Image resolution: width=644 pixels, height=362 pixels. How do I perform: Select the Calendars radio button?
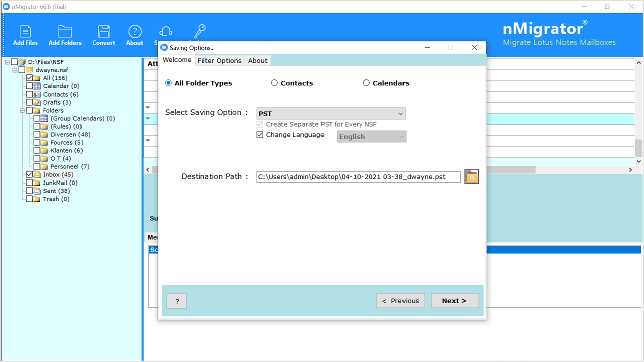pos(366,83)
